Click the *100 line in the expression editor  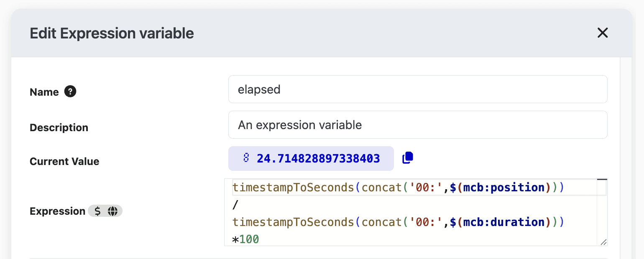(x=246, y=239)
